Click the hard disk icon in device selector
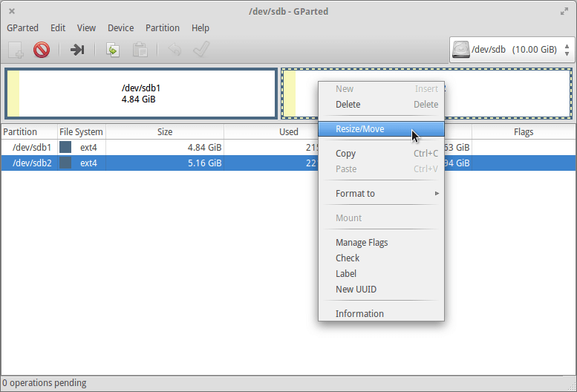The height and width of the screenshot is (392, 577). click(x=461, y=50)
